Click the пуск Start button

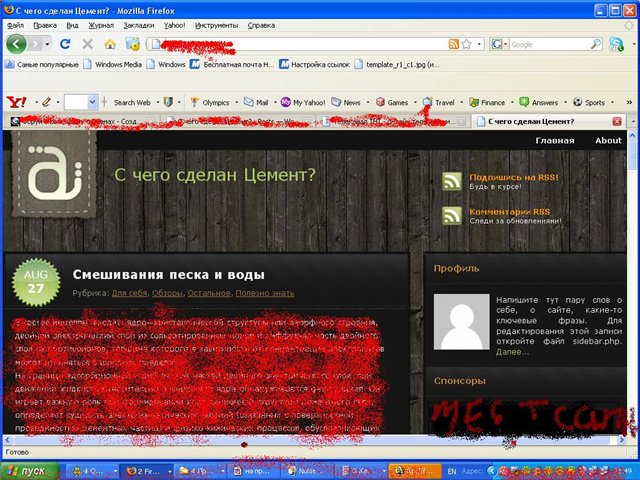click(28, 470)
